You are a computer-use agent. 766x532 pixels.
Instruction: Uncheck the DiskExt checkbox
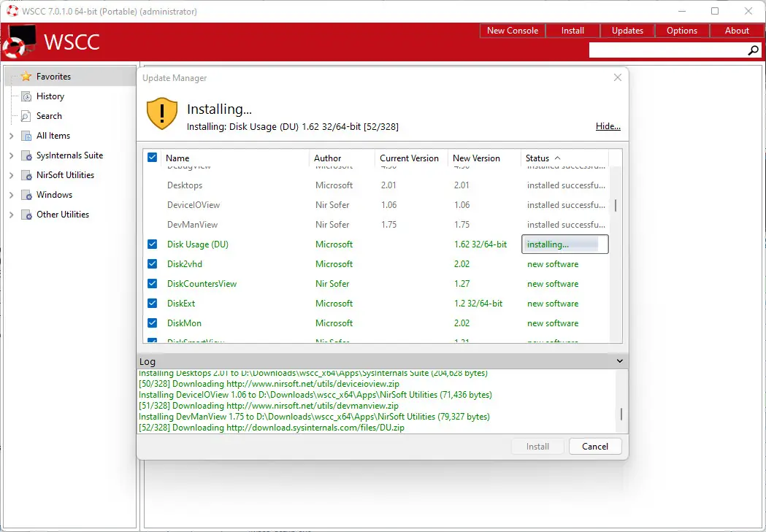(x=152, y=303)
